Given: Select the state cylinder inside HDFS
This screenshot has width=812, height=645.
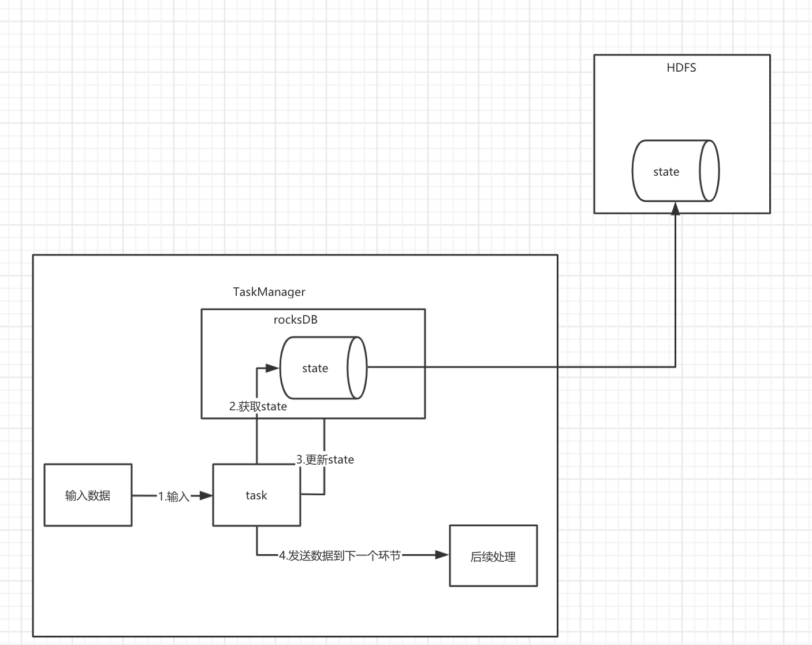Looking at the screenshot, I should coord(676,170).
